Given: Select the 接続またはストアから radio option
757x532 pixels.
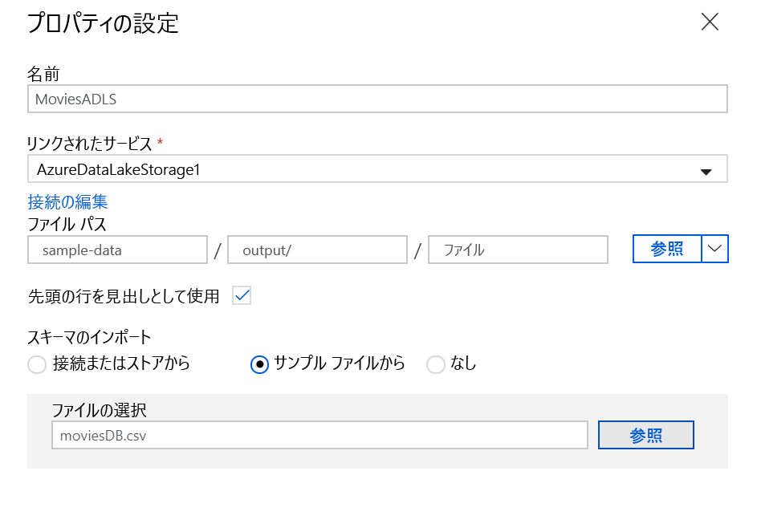Looking at the screenshot, I should [36, 364].
